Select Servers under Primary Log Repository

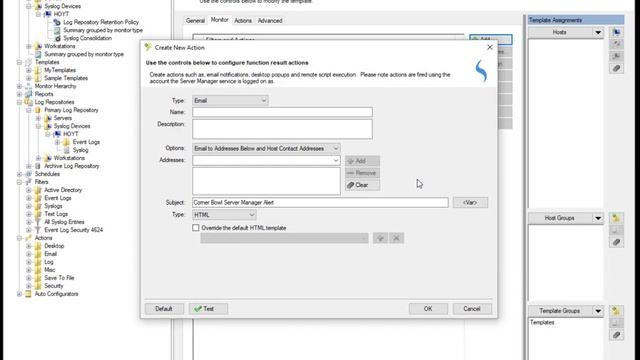pos(62,118)
